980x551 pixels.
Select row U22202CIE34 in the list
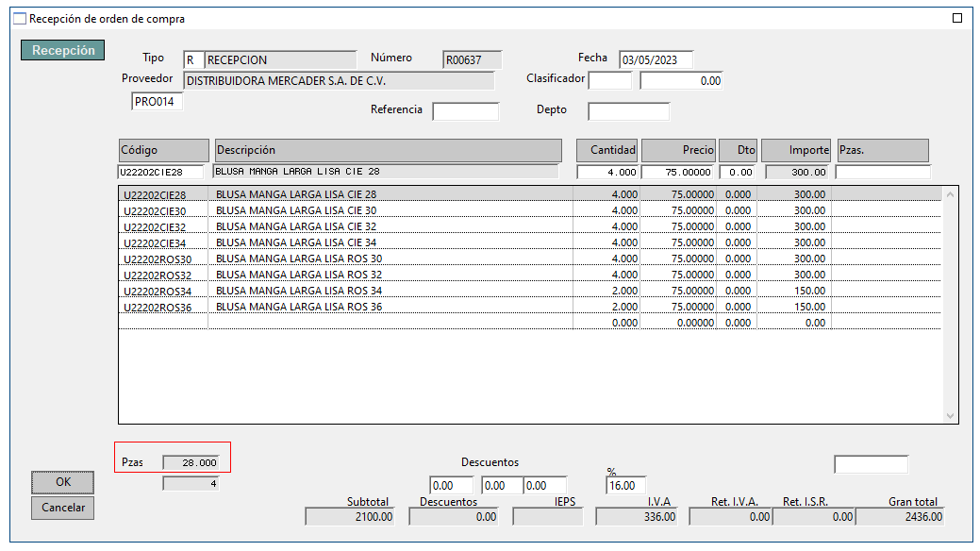click(530, 242)
